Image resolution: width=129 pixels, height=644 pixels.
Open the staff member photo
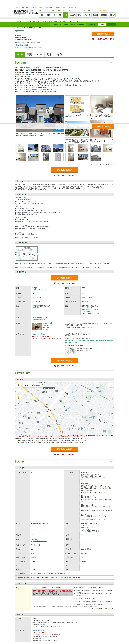pos(37,326)
